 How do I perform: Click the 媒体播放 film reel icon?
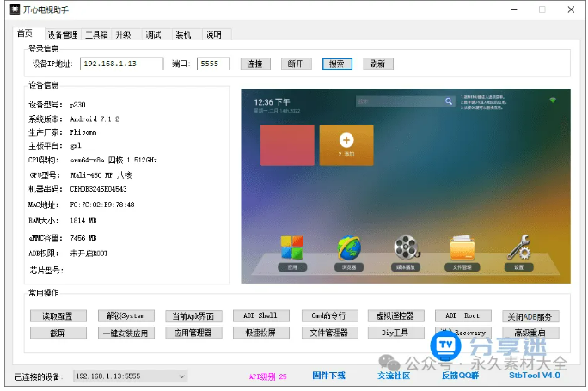405,247
